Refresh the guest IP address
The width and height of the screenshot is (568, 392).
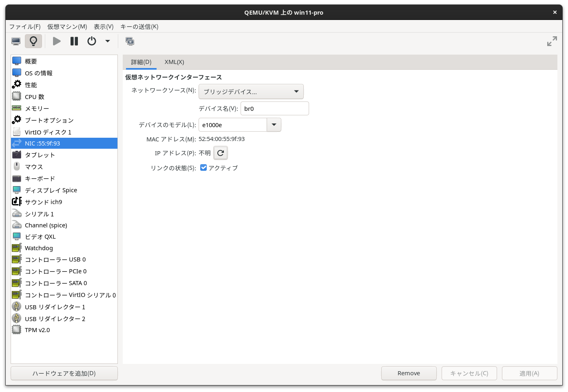pos(221,153)
